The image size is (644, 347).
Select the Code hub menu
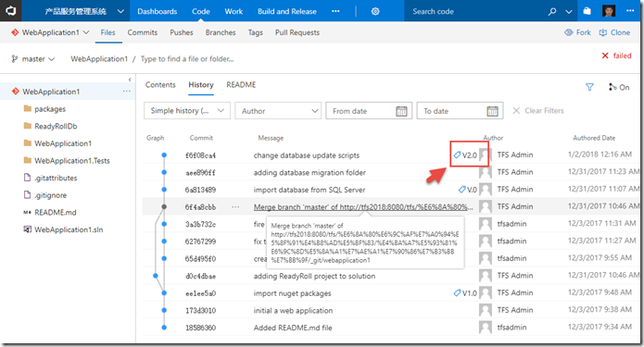(201, 11)
